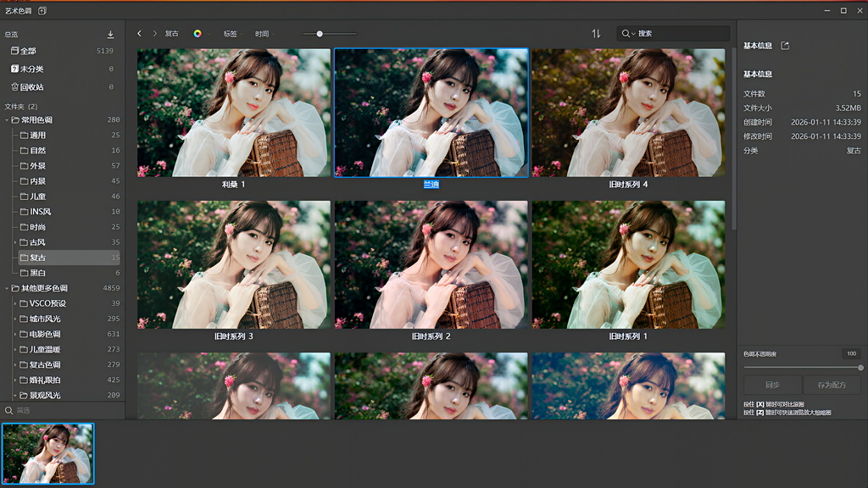Click the 存为配方 button
The height and width of the screenshot is (488, 868).
(x=832, y=385)
